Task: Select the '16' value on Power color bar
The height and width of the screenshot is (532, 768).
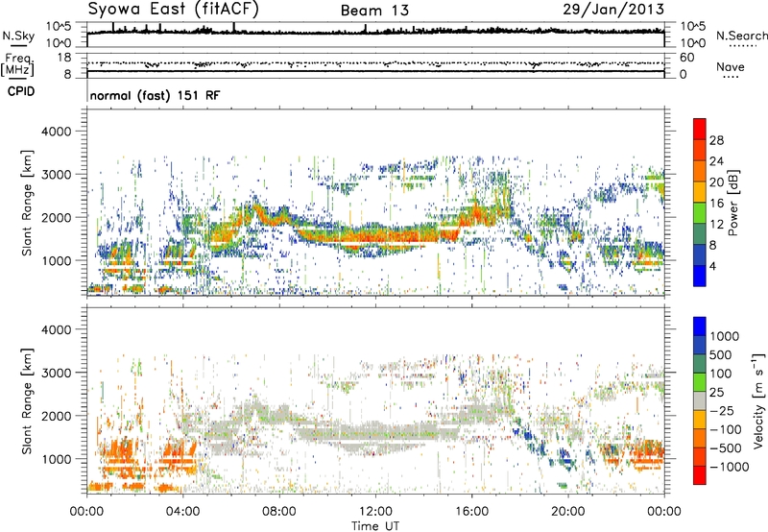Action: 716,204
